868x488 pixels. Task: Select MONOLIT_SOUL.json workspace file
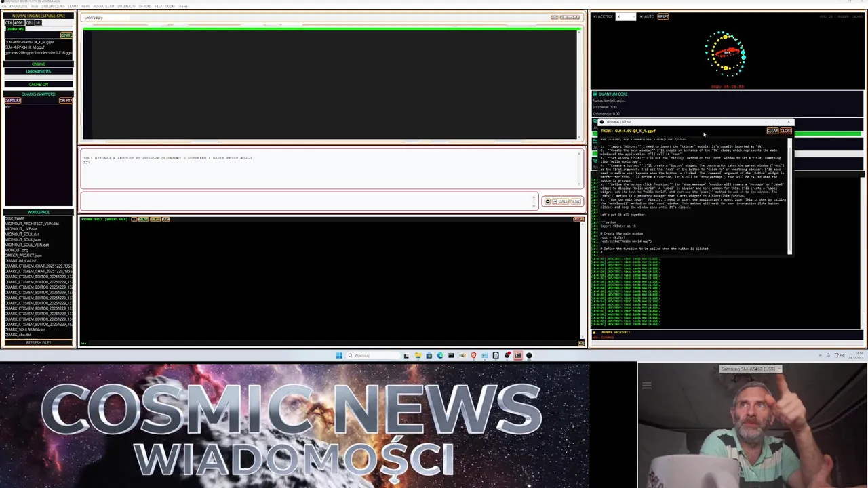click(22, 240)
